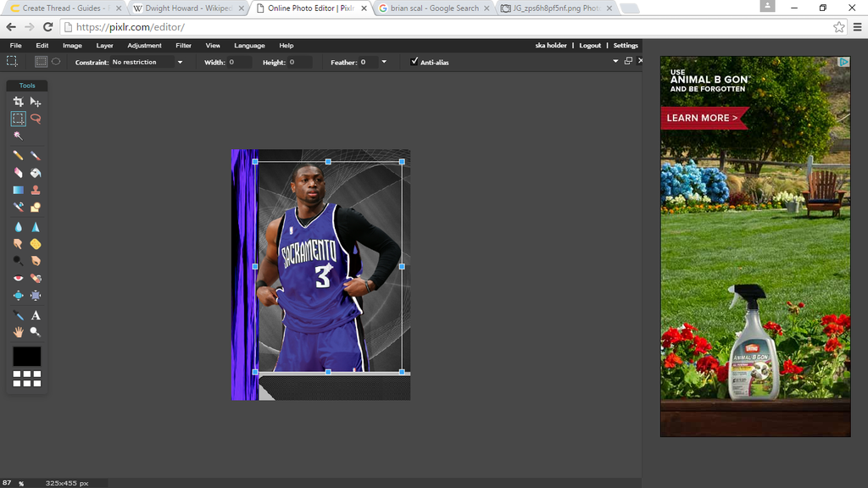Switch to the brian scal Google Search tab
The height and width of the screenshot is (488, 868).
click(435, 8)
